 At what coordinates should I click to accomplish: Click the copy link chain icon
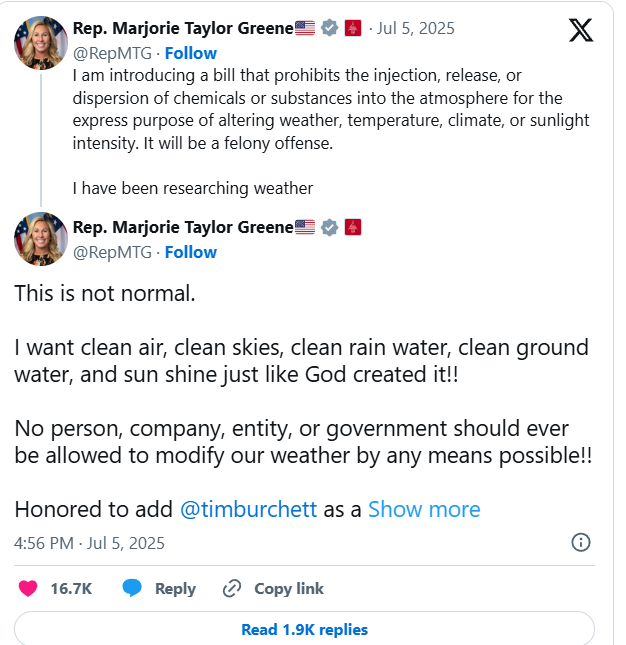click(232, 589)
